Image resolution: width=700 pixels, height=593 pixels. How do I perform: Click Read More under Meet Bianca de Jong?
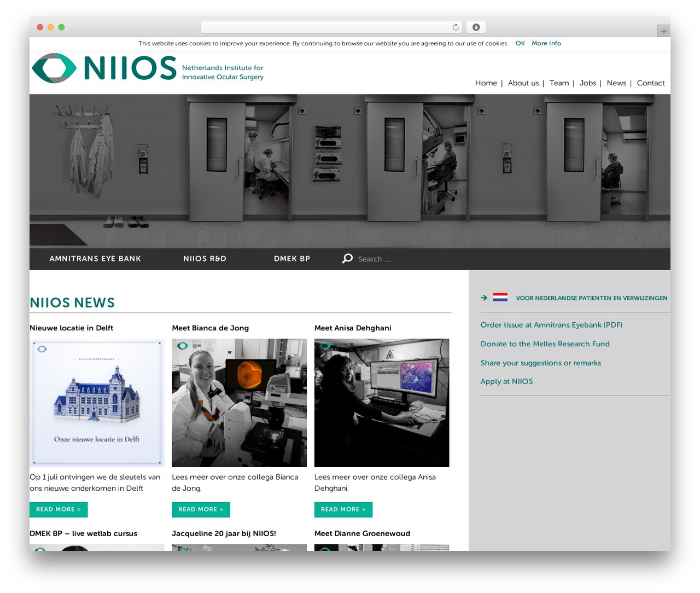tap(201, 509)
